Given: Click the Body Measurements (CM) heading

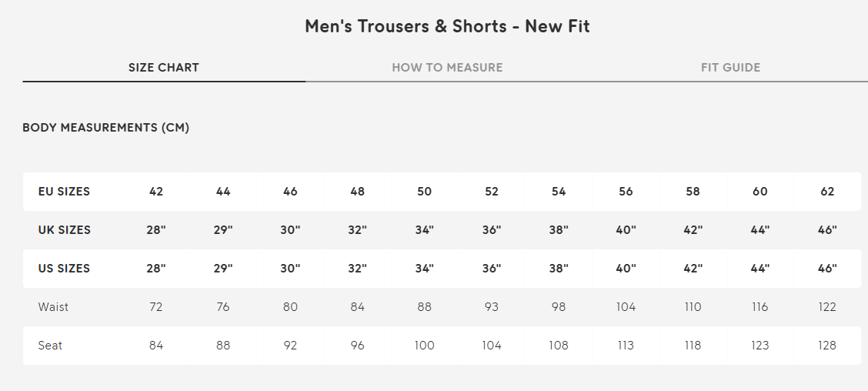Looking at the screenshot, I should 106,128.
